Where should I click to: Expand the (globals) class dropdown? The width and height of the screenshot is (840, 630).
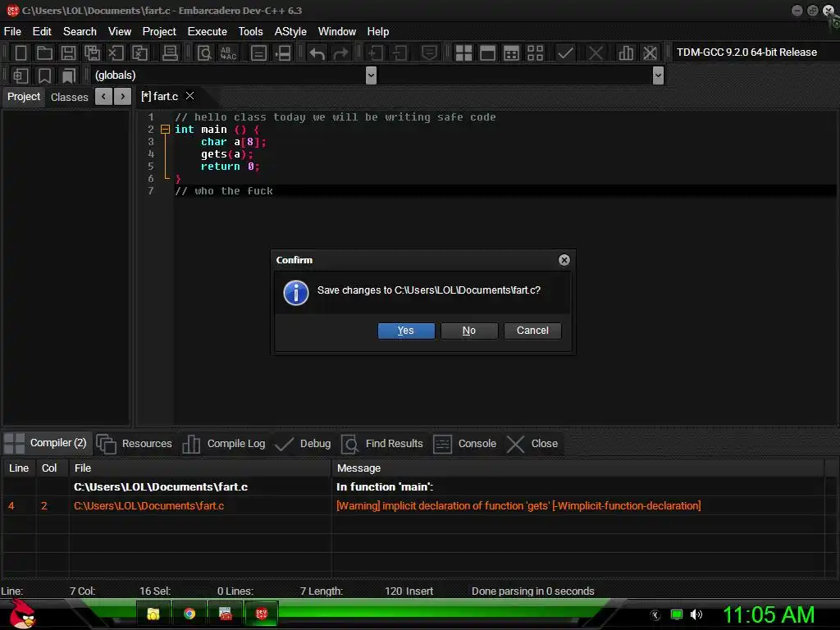371,75
